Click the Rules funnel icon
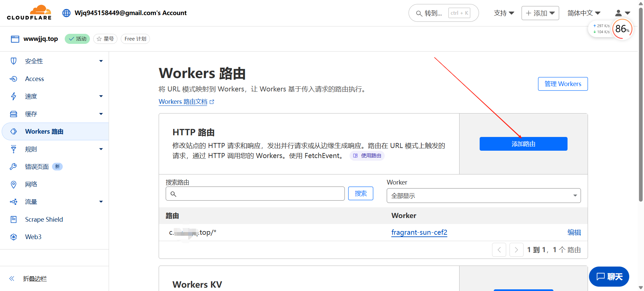 13,149
